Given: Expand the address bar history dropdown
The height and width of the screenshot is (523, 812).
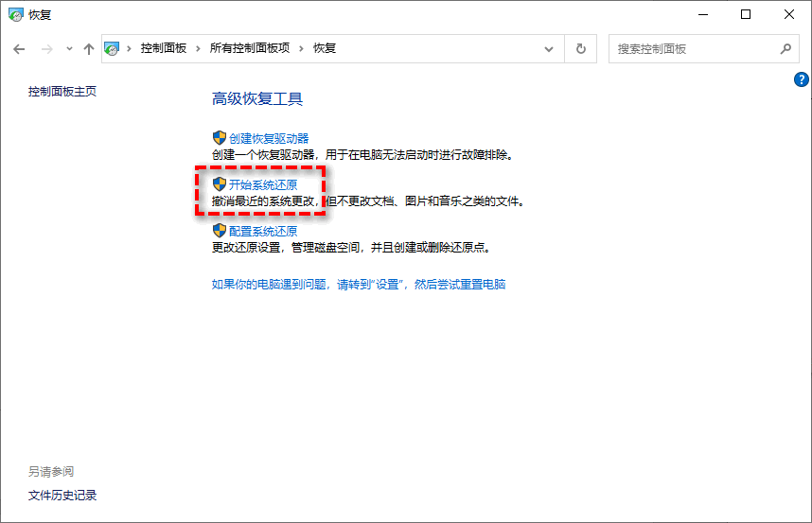Looking at the screenshot, I should pos(549,48).
